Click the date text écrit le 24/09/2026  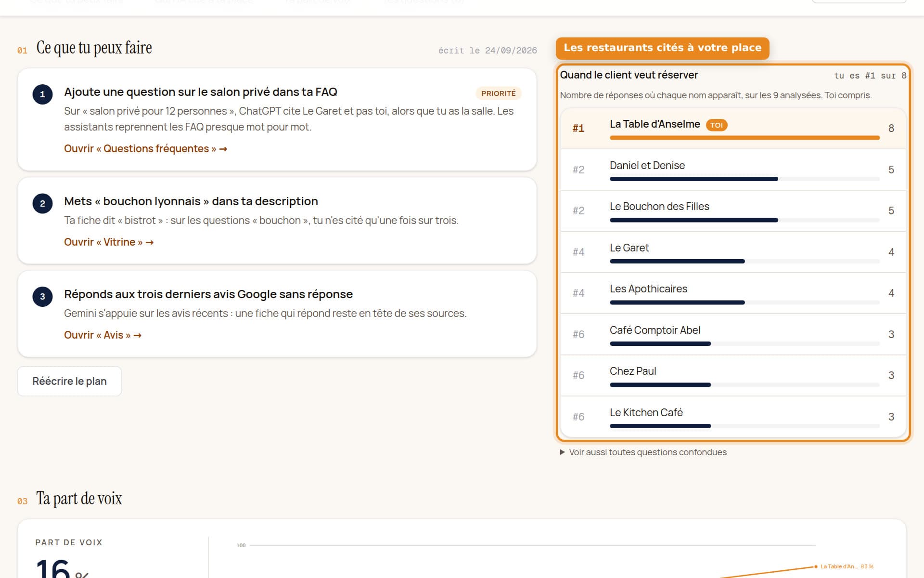click(x=488, y=51)
